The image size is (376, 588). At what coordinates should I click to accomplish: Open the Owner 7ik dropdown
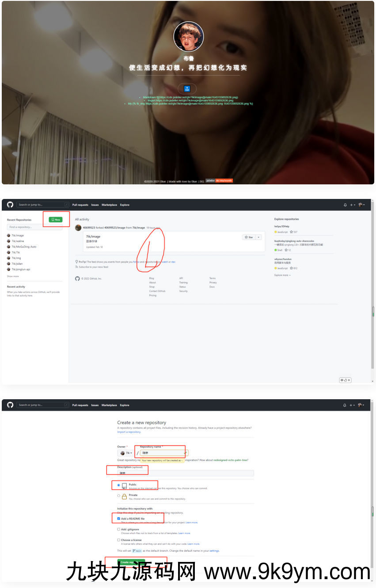(126, 453)
